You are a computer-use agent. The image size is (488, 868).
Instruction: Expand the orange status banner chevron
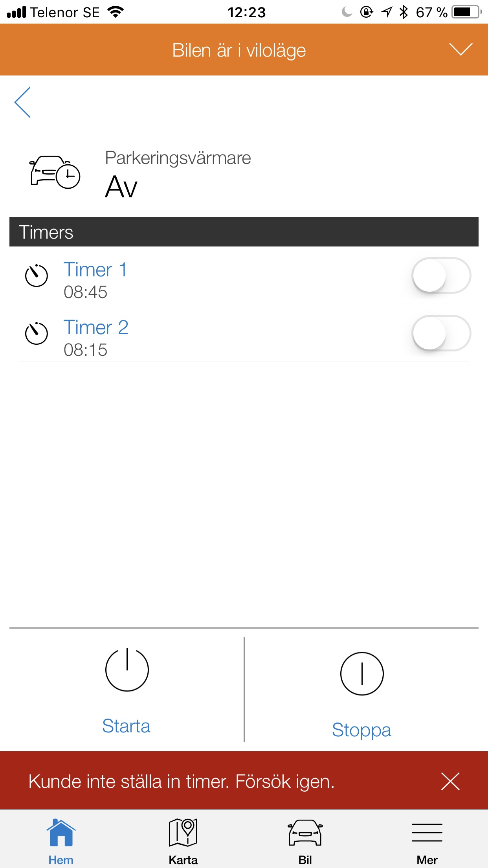(460, 50)
